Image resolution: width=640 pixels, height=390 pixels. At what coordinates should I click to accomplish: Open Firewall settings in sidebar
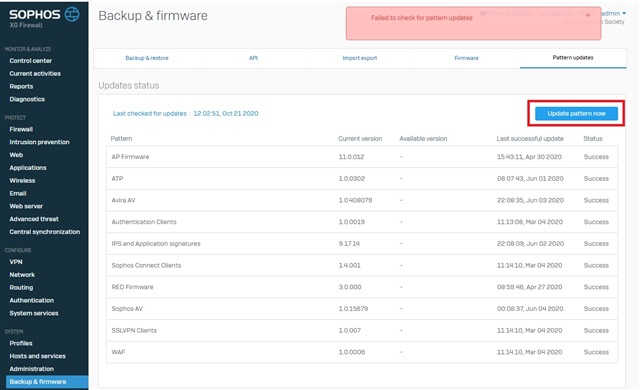coord(21,129)
